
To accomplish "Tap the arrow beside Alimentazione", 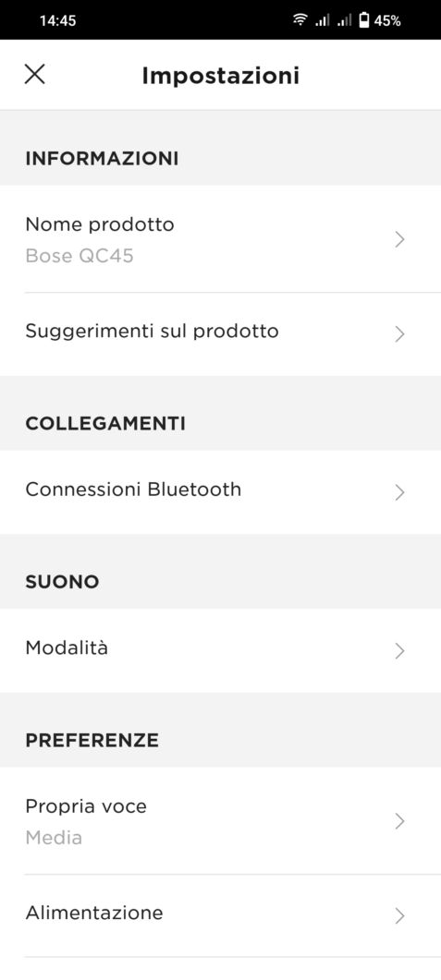I will coord(400,916).
